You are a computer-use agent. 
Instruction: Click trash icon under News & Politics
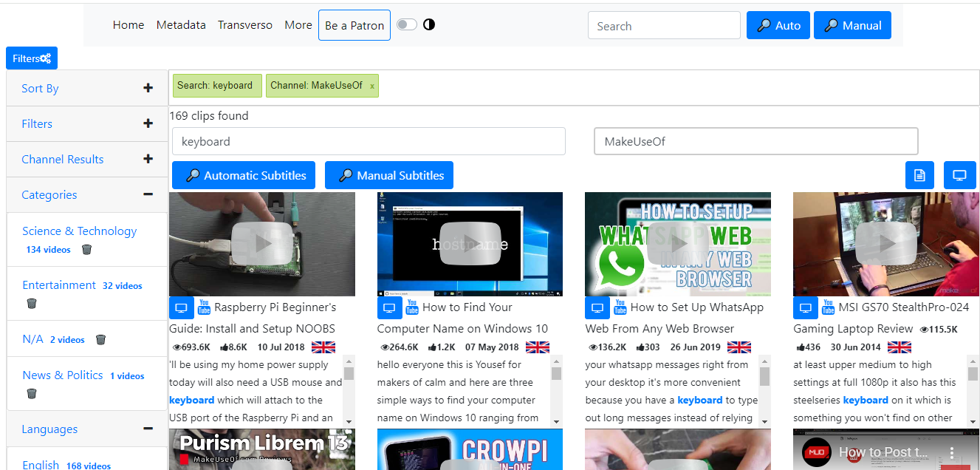[31, 394]
